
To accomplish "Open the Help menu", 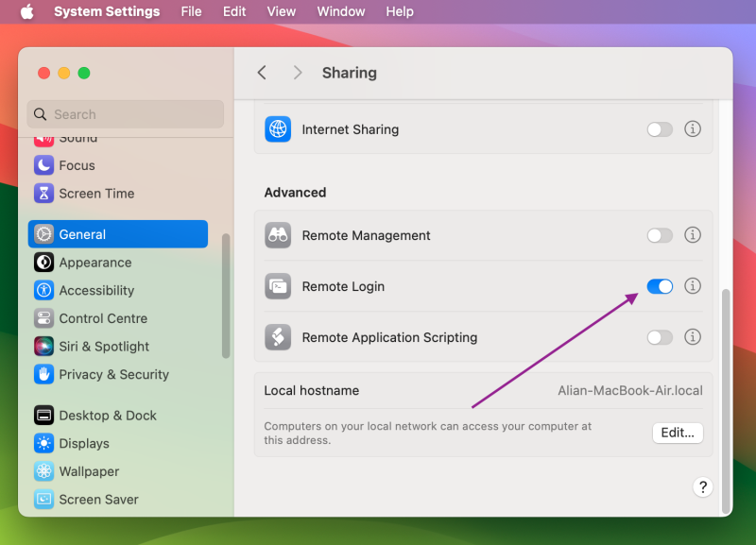I will [x=400, y=11].
